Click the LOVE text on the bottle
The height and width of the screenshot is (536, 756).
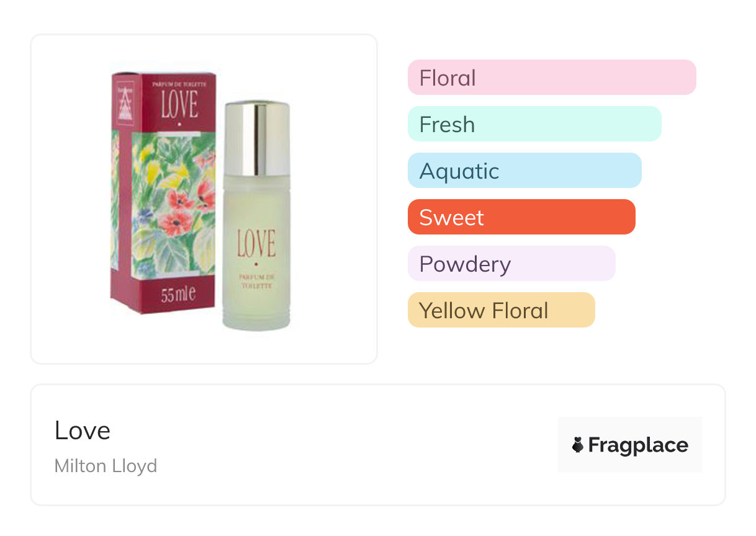coord(256,243)
